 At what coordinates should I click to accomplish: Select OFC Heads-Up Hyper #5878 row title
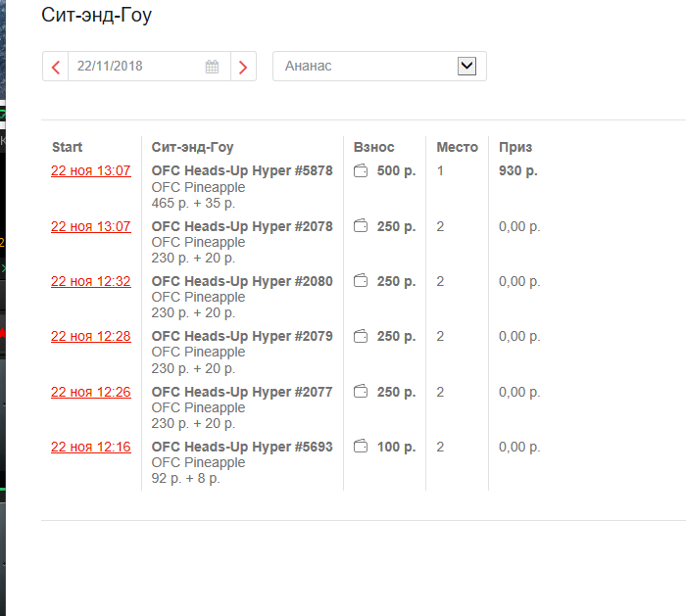tap(242, 170)
